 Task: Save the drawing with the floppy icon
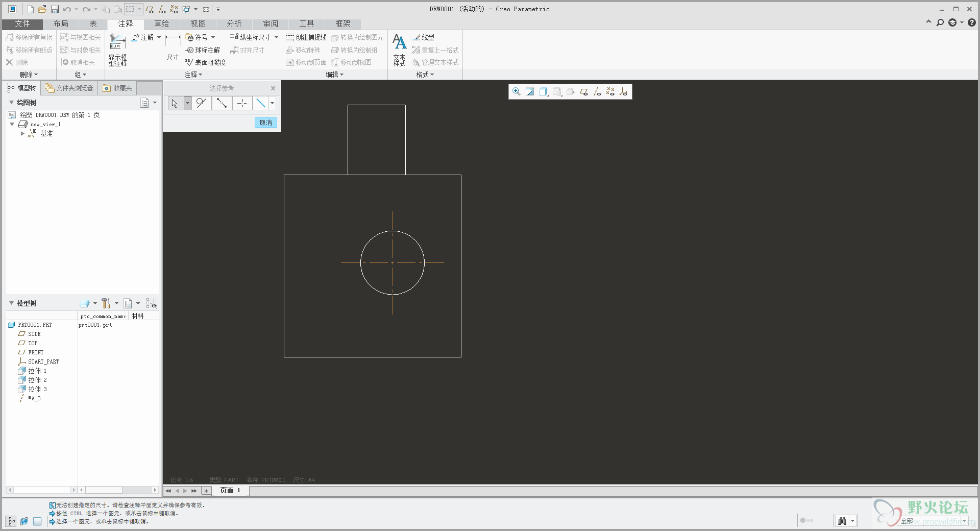(x=55, y=9)
